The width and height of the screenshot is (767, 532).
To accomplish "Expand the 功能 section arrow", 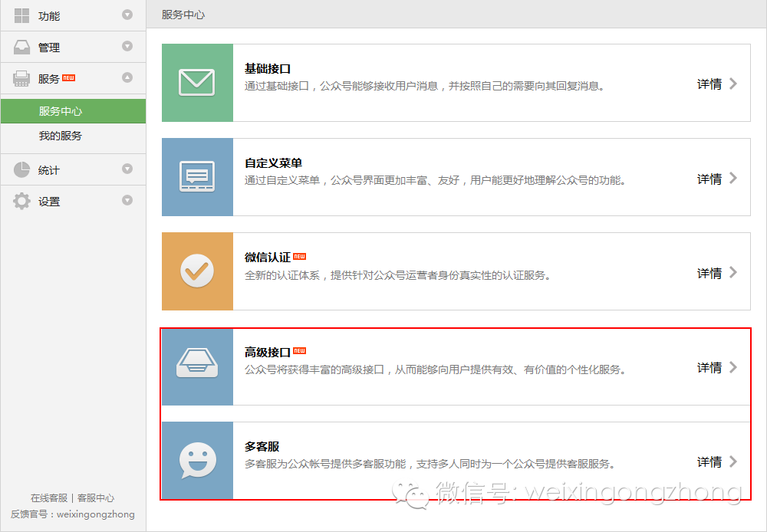I will [127, 15].
